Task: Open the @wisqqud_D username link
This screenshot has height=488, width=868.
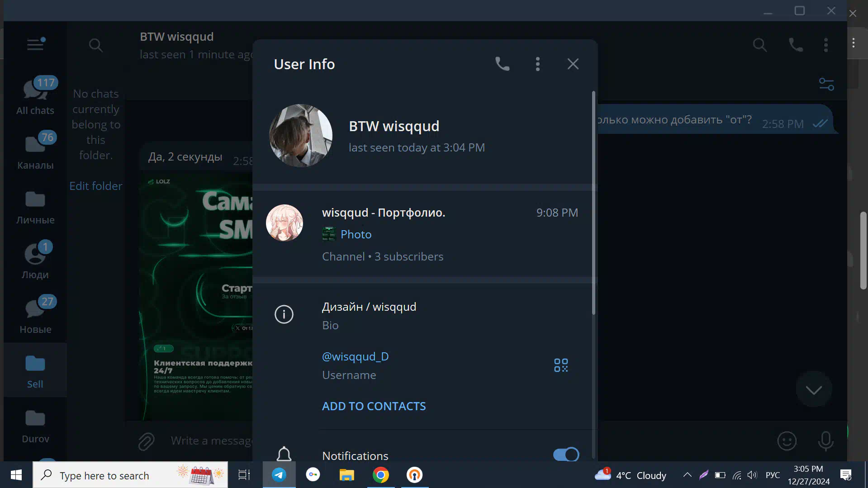Action: pos(355,356)
